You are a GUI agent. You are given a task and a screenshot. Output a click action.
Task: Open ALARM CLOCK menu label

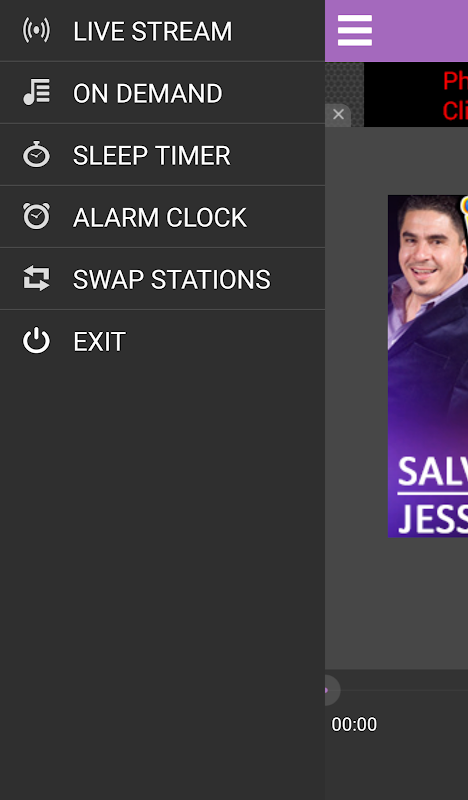160,217
